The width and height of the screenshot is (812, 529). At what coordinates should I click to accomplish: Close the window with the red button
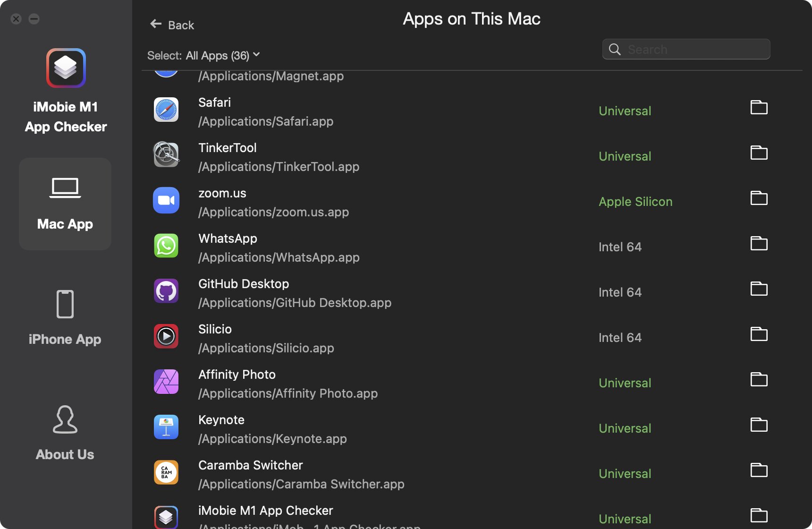[x=16, y=19]
